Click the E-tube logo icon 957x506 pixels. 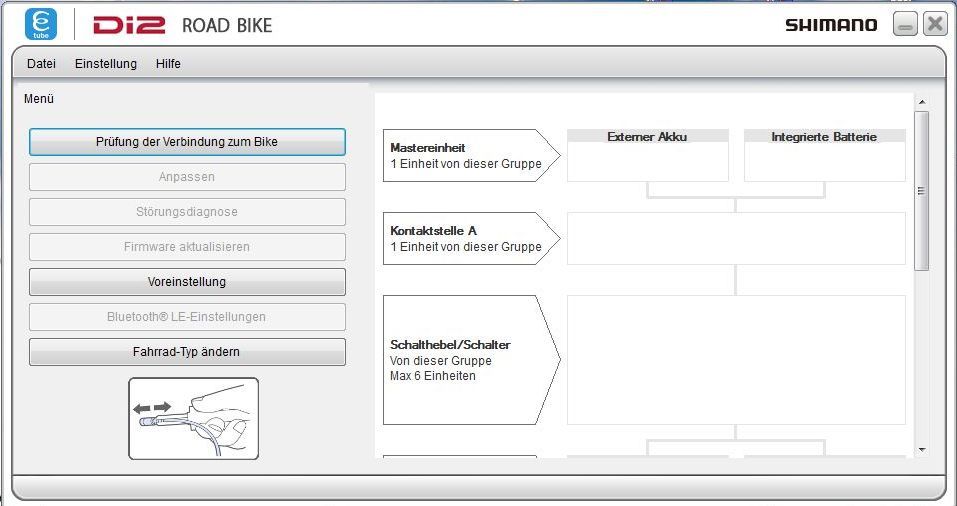click(x=41, y=24)
